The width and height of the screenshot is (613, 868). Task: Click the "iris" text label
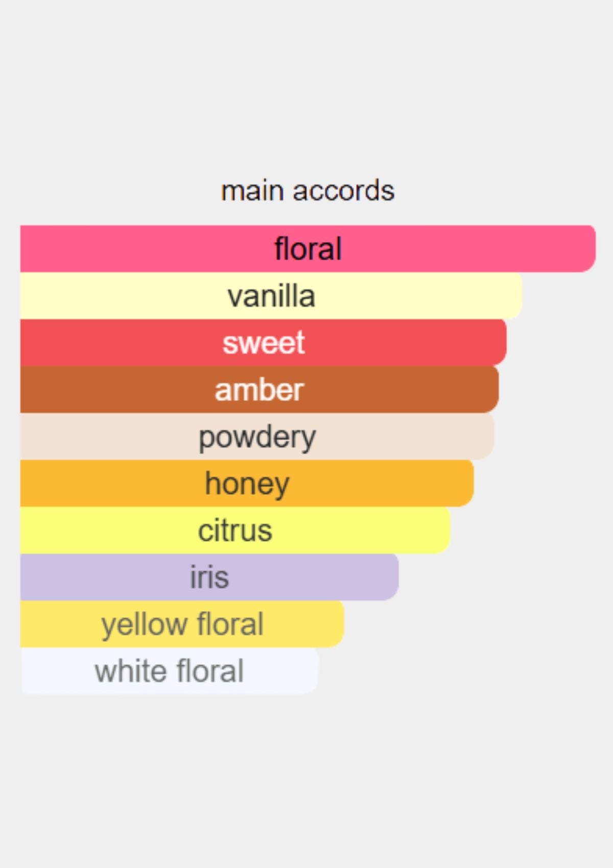209,577
